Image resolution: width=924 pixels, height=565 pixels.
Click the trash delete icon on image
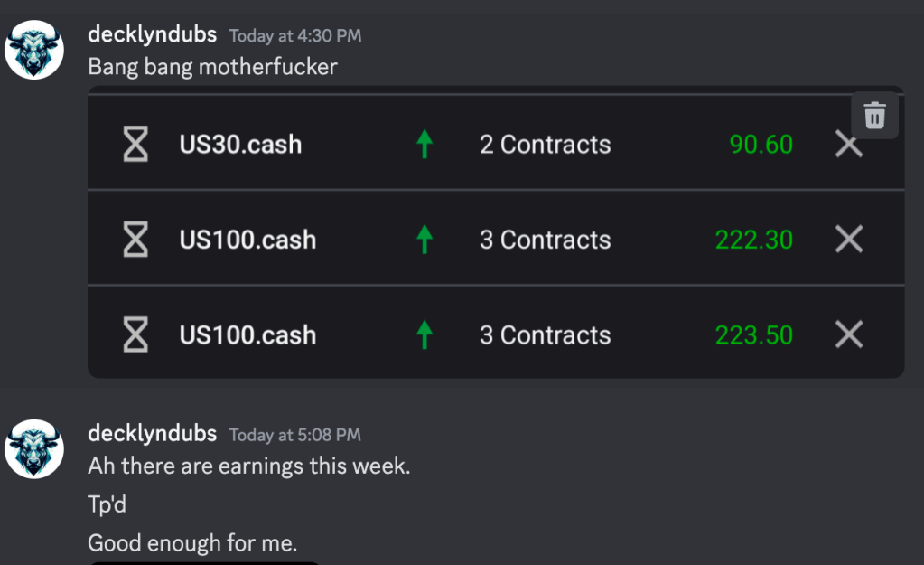click(x=874, y=116)
